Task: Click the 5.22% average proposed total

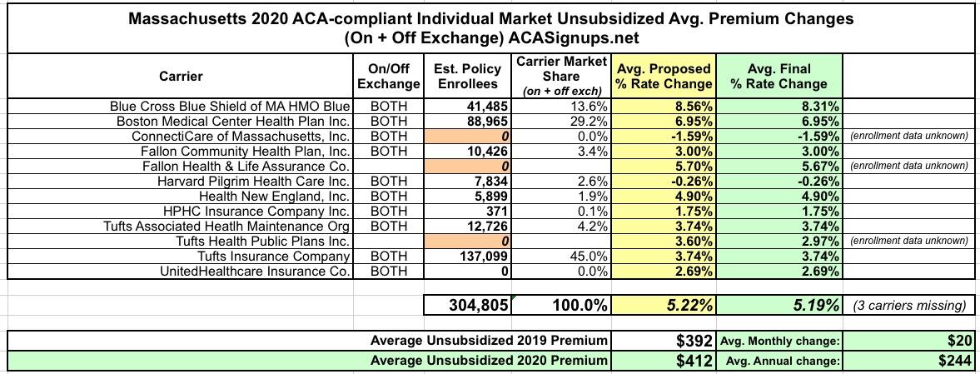Action: (664, 306)
